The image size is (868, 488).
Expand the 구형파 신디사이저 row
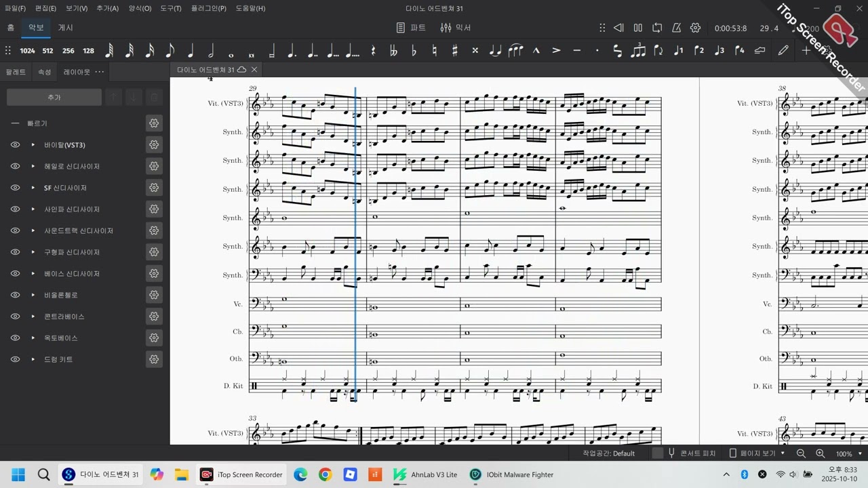click(x=33, y=252)
